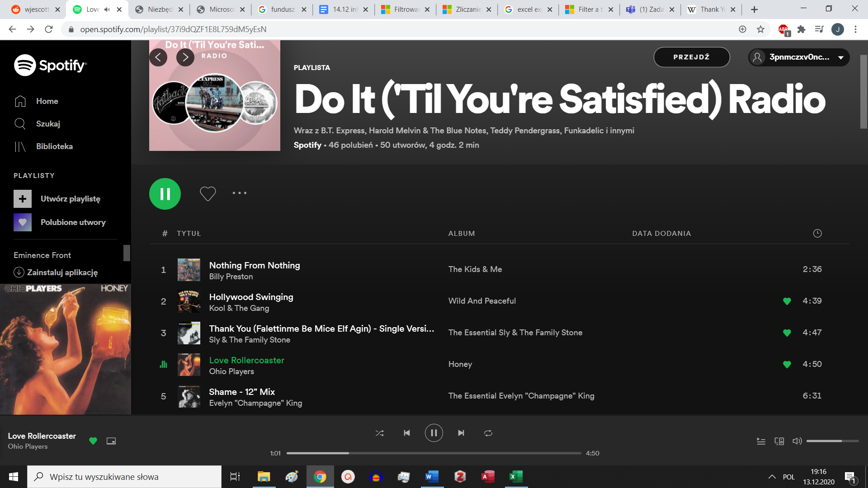Toggle repeat mode
The height and width of the screenshot is (488, 868).
[488, 433]
